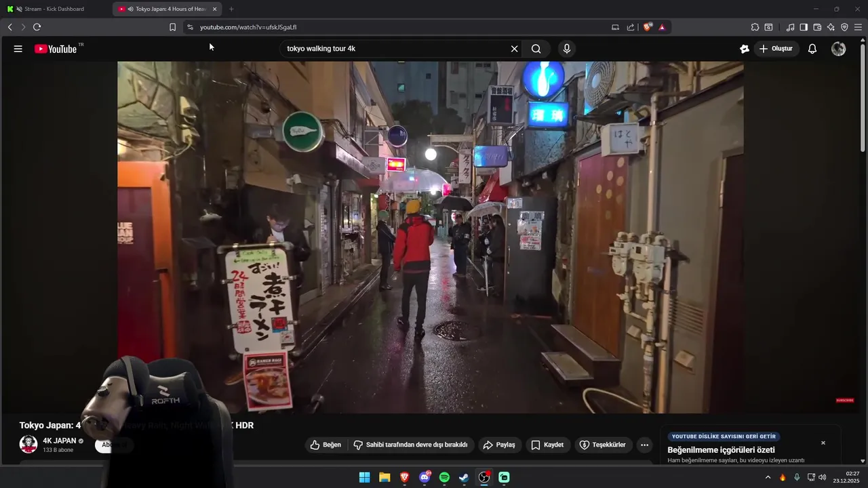Open Leo AI sparkle icon

(831, 27)
